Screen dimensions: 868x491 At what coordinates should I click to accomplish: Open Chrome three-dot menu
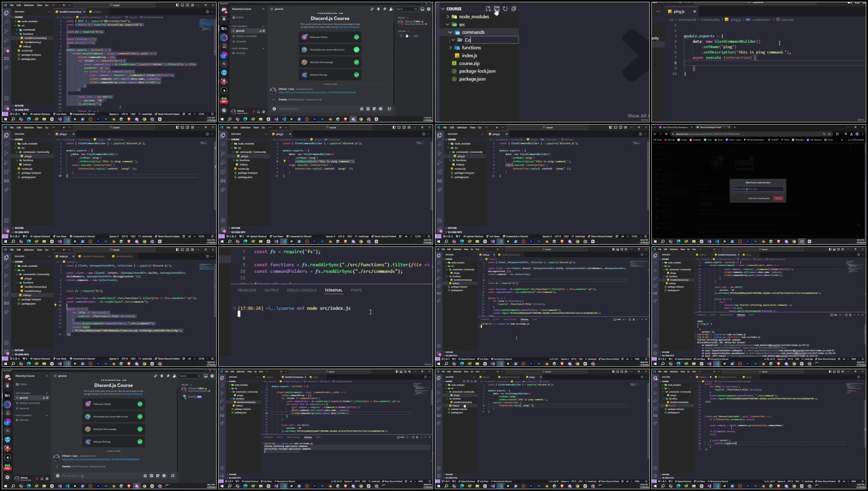pyautogui.click(x=863, y=134)
